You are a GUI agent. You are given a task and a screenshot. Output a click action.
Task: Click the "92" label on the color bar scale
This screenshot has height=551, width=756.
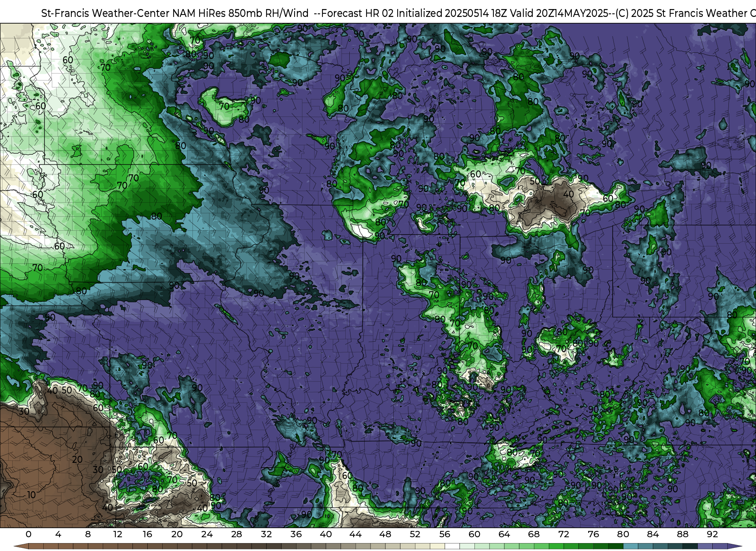tap(712, 534)
